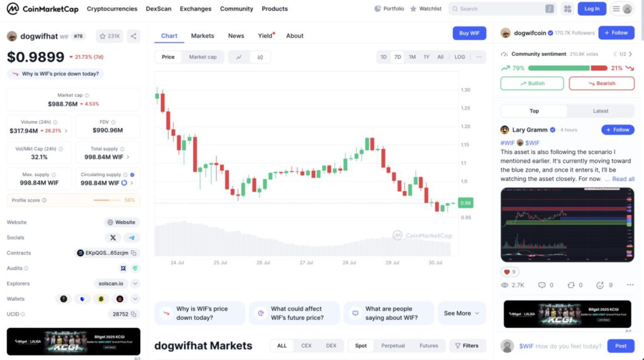Toggle the LOG scale on chart
Image resolution: width=644 pixels, height=360 pixels.
[x=460, y=57]
